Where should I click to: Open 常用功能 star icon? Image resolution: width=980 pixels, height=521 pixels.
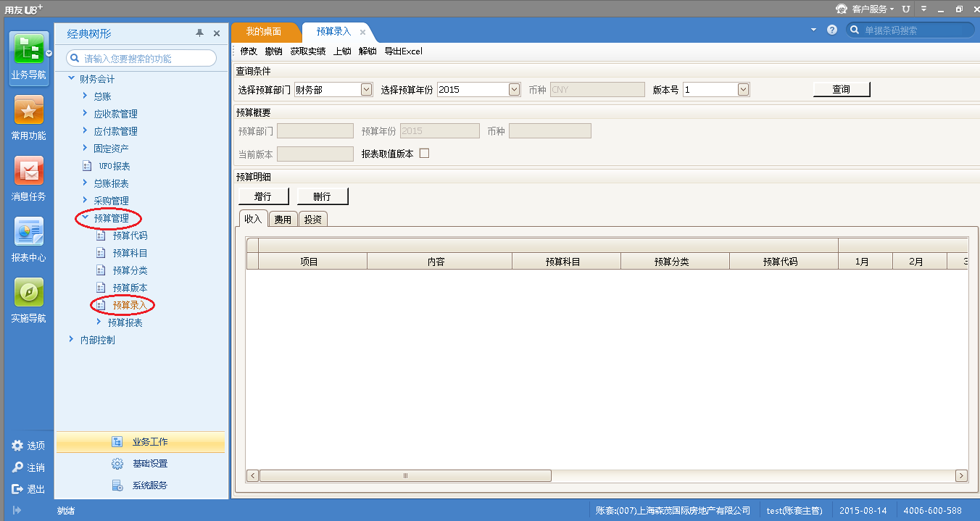(28, 111)
